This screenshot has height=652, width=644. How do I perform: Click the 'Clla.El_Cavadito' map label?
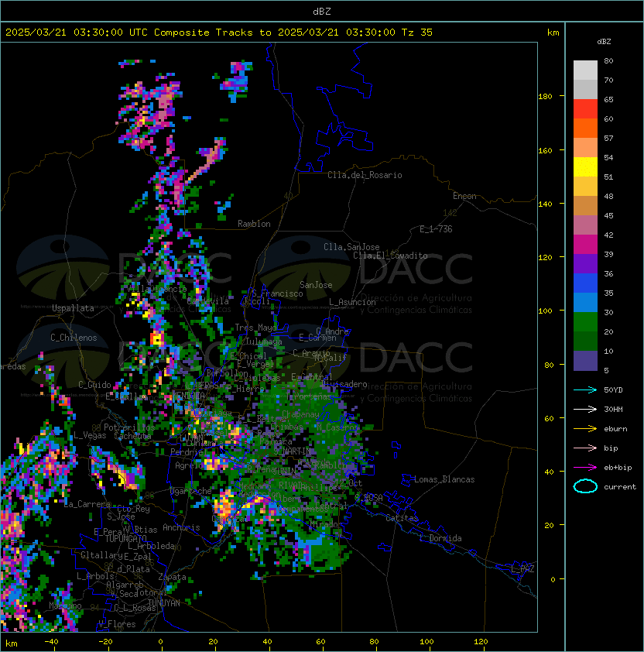(x=390, y=256)
